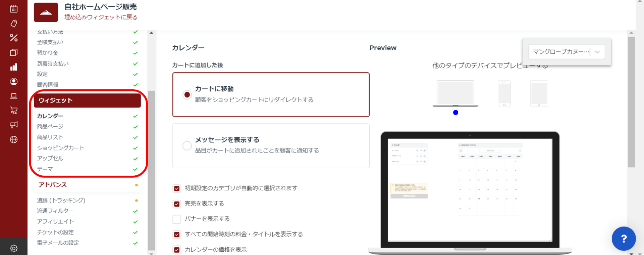Open the percent discount icon
This screenshot has height=255, width=644.
point(14,38)
